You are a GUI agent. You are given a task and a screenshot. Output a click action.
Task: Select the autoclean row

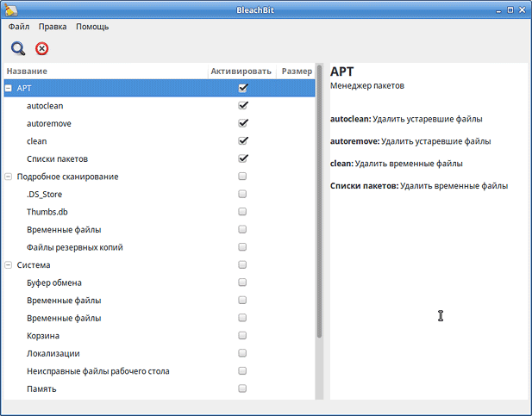click(160, 106)
